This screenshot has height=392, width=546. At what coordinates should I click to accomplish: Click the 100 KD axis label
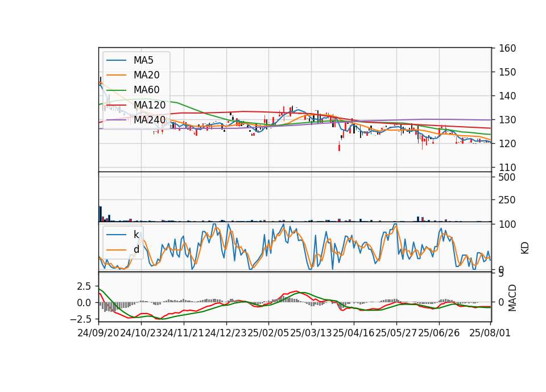pyautogui.click(x=507, y=224)
